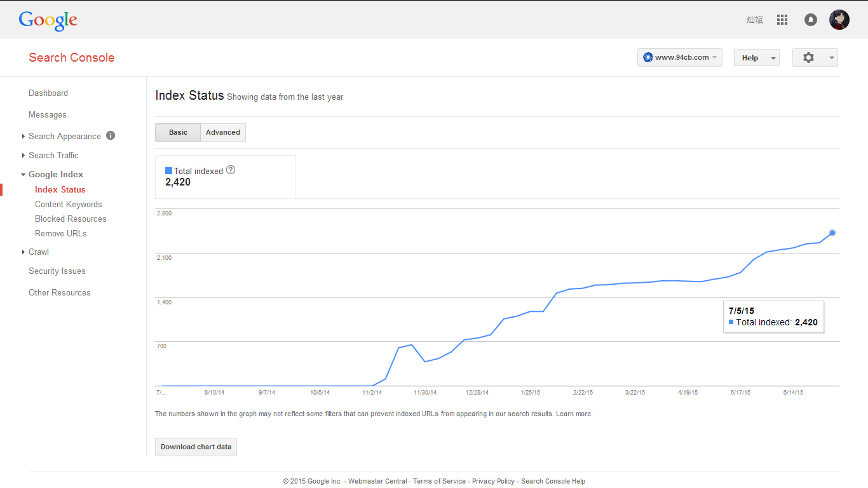The height and width of the screenshot is (488, 868).
Task: Follow the Learn more link
Action: [x=574, y=414]
